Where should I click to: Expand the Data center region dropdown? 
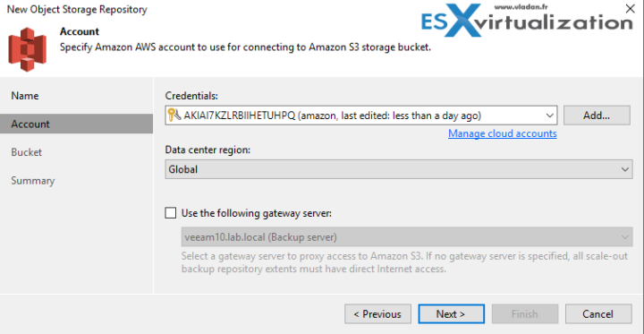624,169
